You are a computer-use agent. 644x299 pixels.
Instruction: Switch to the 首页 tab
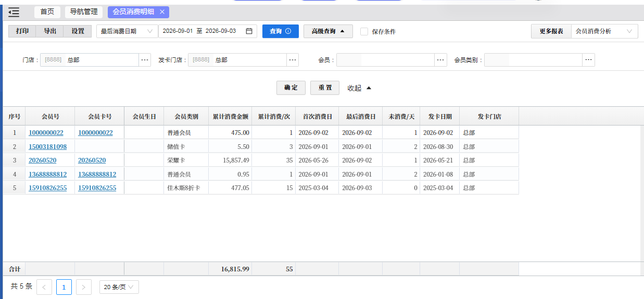[47, 11]
